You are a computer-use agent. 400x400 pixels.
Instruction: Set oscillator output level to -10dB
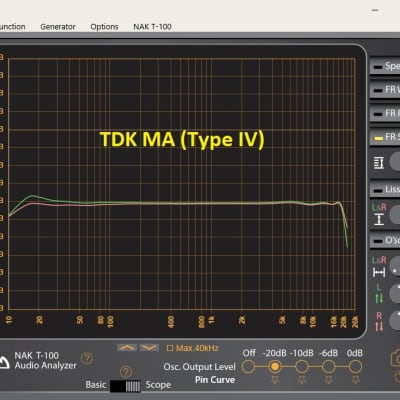coord(302,367)
